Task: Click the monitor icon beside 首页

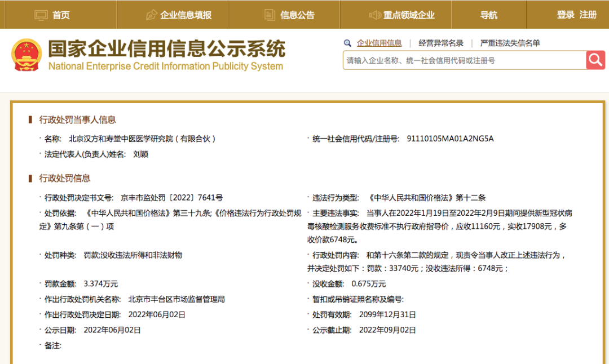Action: [41, 15]
